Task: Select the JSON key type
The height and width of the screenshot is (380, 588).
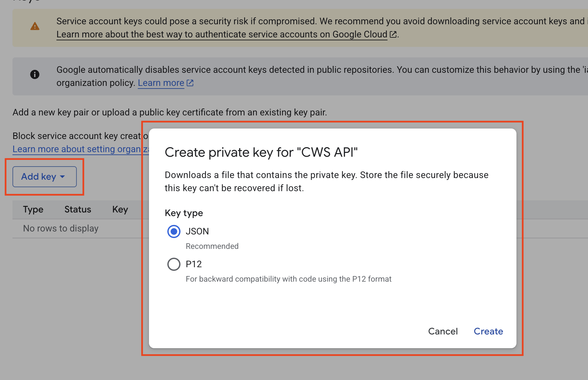Action: pyautogui.click(x=174, y=231)
